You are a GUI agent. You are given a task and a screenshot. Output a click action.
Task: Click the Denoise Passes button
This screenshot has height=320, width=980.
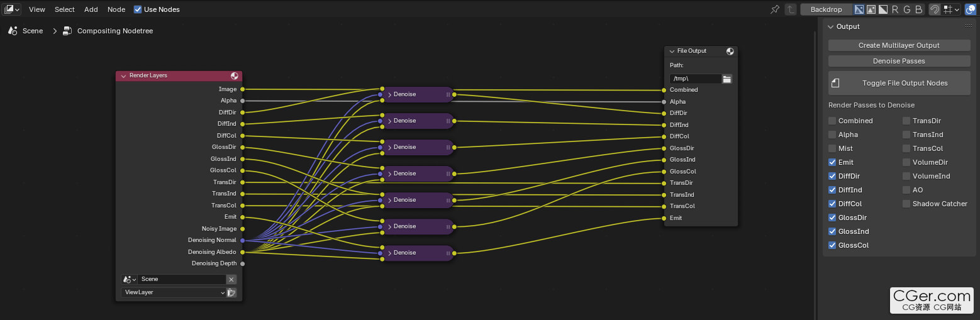point(899,61)
